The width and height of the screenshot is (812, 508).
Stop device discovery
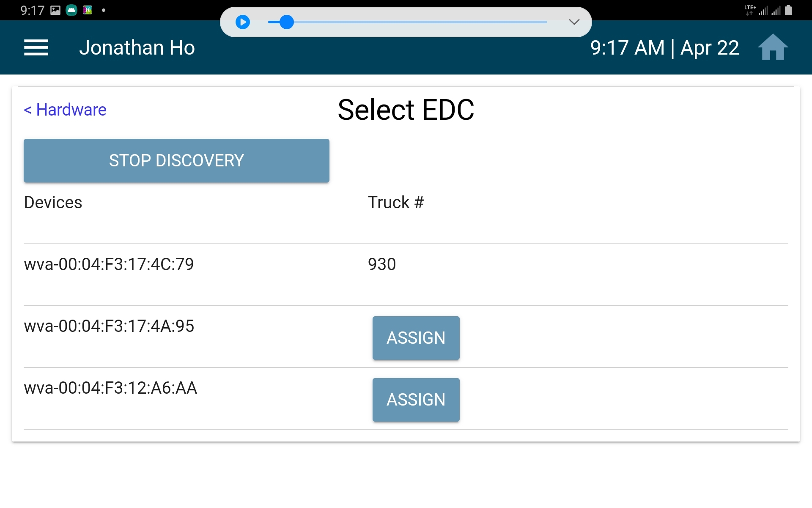[x=176, y=160]
